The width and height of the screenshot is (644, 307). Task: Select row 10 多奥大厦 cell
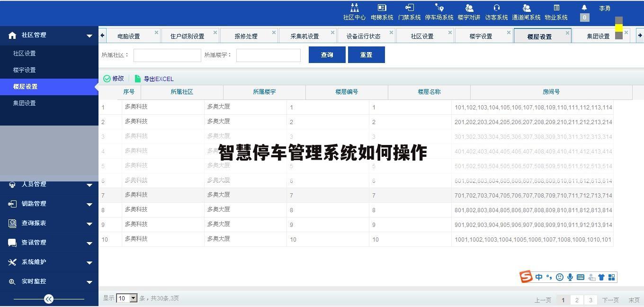(x=245, y=239)
